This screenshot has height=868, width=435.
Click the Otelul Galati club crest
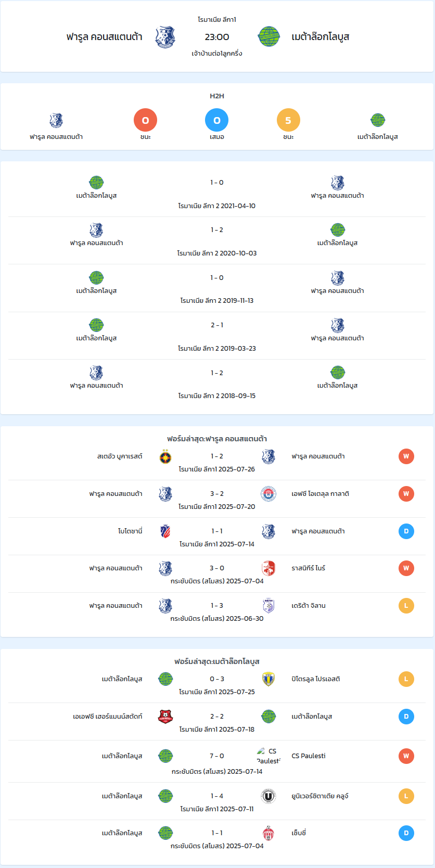pos(268,494)
